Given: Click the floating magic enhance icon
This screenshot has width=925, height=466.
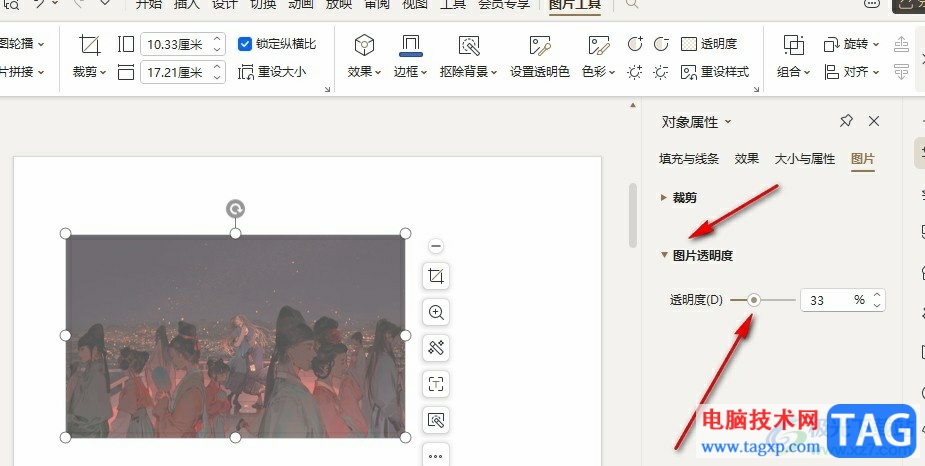Looking at the screenshot, I should pyautogui.click(x=436, y=348).
